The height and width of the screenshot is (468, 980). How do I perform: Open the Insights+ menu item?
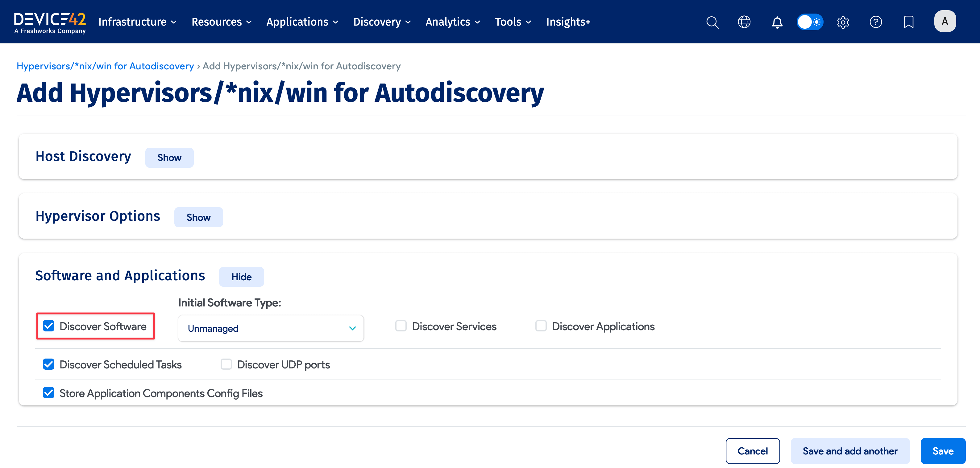click(568, 22)
